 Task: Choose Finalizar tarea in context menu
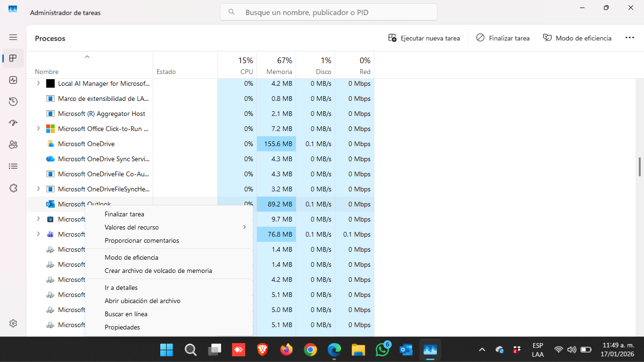point(124,214)
